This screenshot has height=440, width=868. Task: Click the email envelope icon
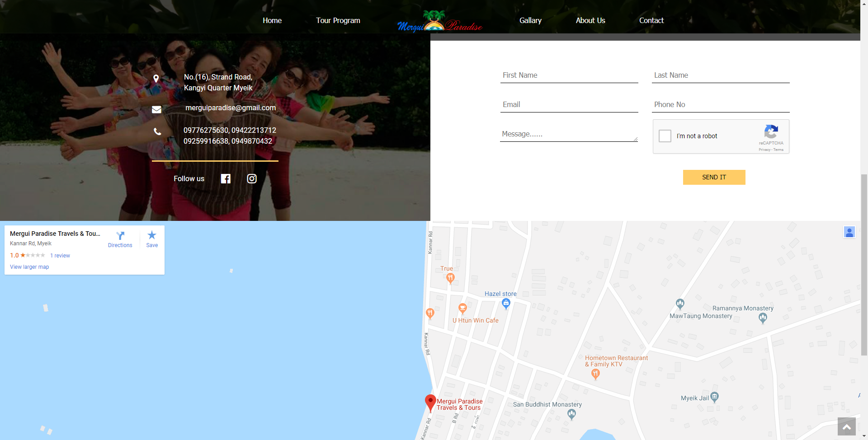[x=156, y=109]
